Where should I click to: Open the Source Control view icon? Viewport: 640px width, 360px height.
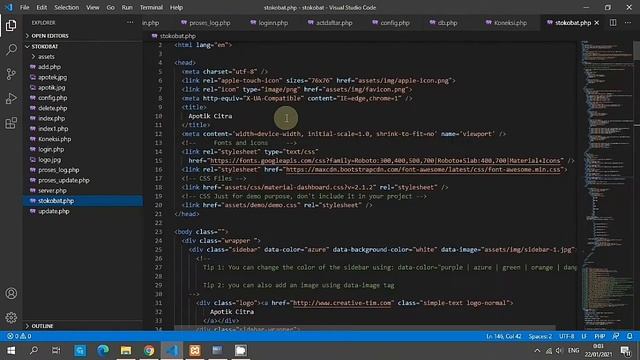[x=11, y=74]
